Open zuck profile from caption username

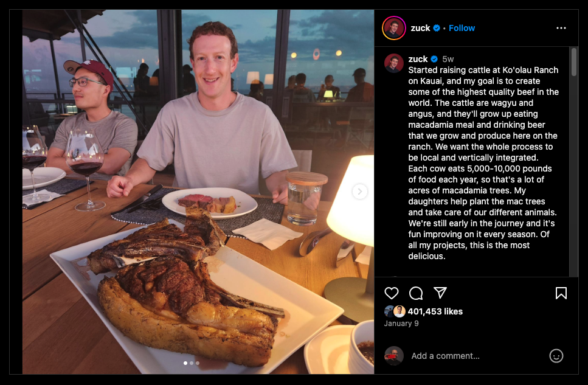coord(418,59)
